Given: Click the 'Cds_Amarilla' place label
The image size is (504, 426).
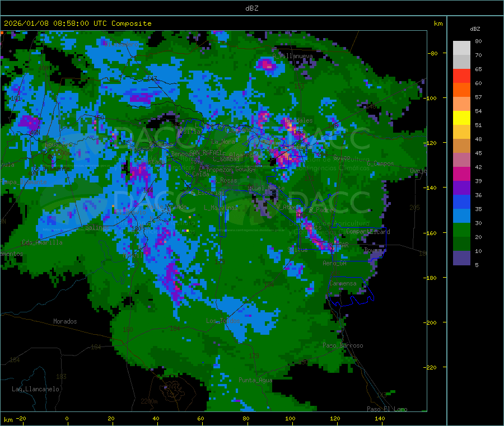Looking at the screenshot, I should tap(42, 242).
